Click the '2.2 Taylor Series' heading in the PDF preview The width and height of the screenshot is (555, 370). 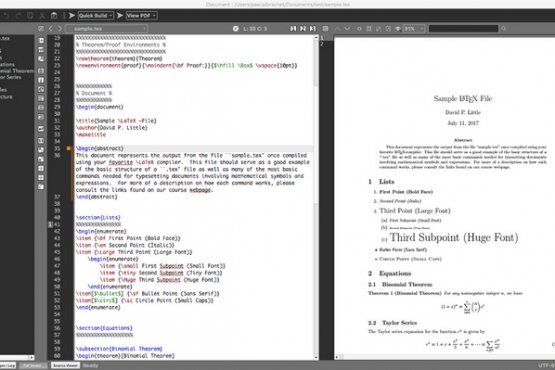(x=392, y=323)
